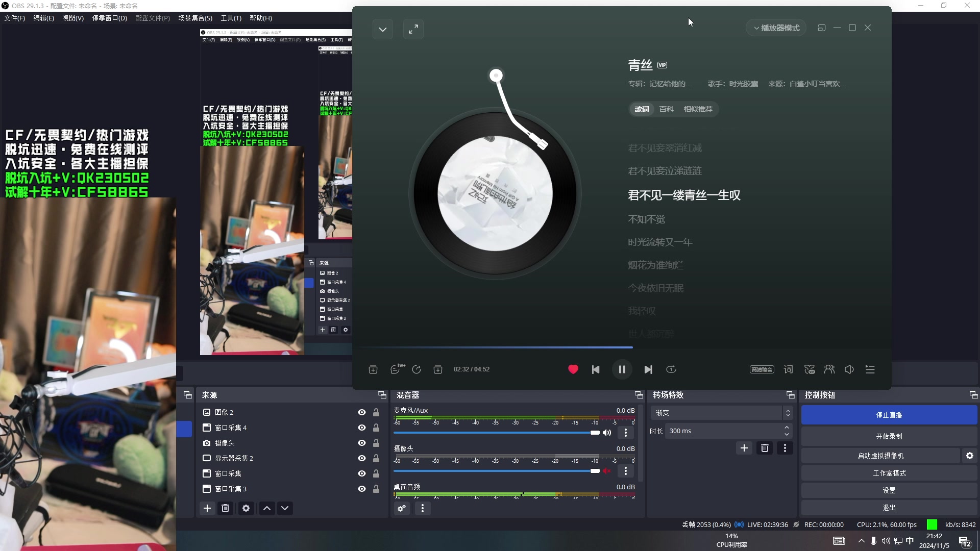Seek on the song progress bar
Viewport: 980px width, 551px height.
[622, 347]
